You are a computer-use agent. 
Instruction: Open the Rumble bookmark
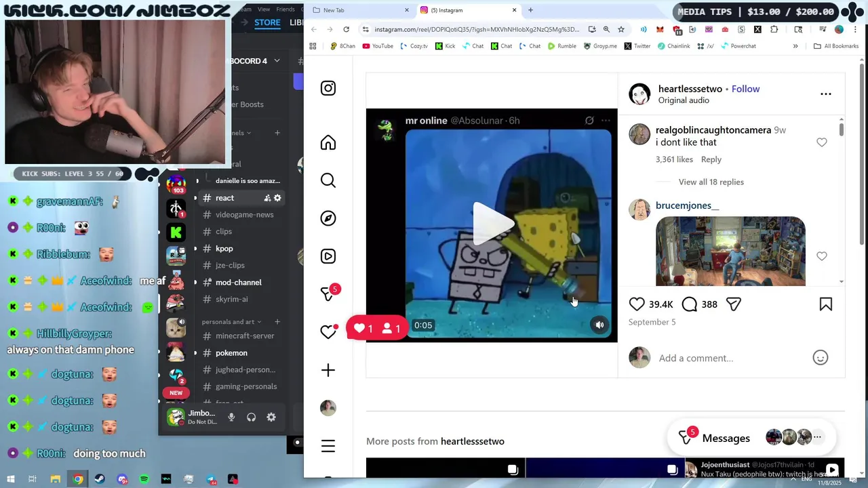click(x=561, y=46)
